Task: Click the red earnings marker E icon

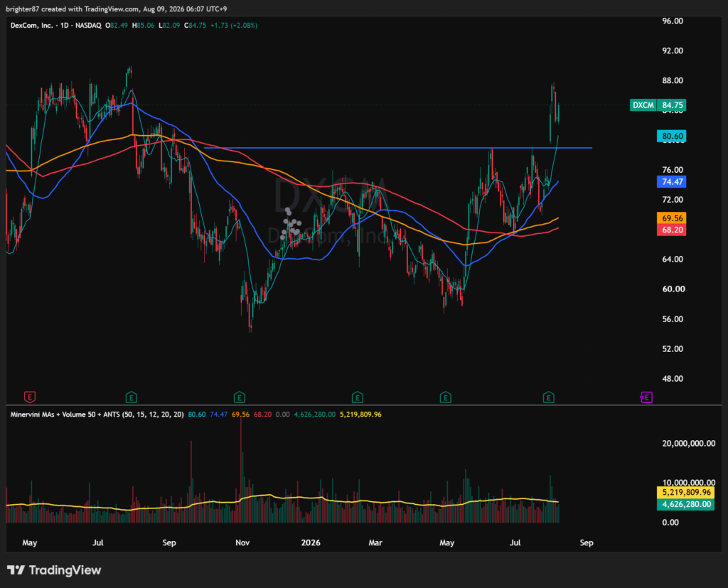Action: point(30,397)
